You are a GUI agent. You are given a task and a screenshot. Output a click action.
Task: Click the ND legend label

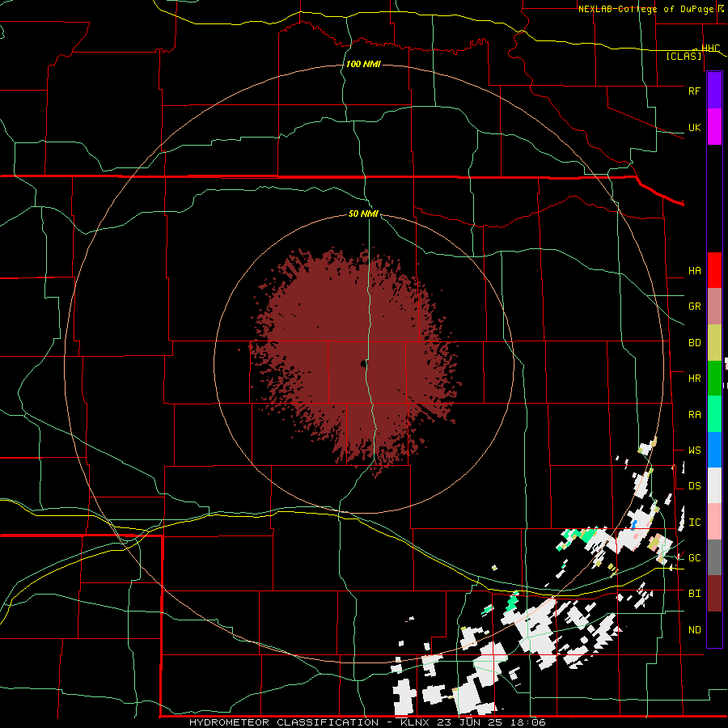(694, 630)
